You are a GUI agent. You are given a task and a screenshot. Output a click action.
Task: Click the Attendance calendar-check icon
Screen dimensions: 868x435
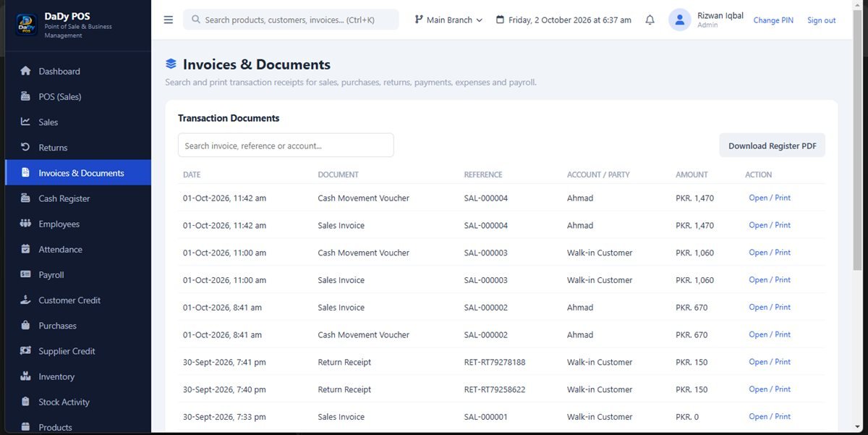click(25, 249)
